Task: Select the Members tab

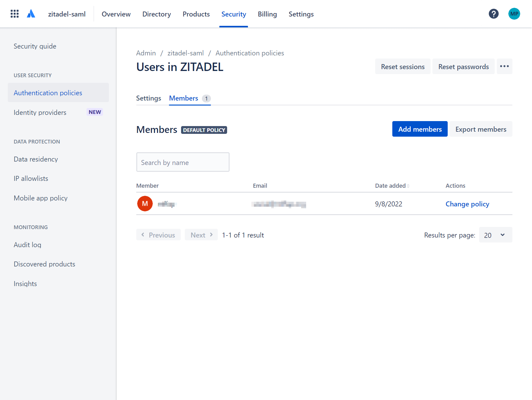Action: [184, 98]
